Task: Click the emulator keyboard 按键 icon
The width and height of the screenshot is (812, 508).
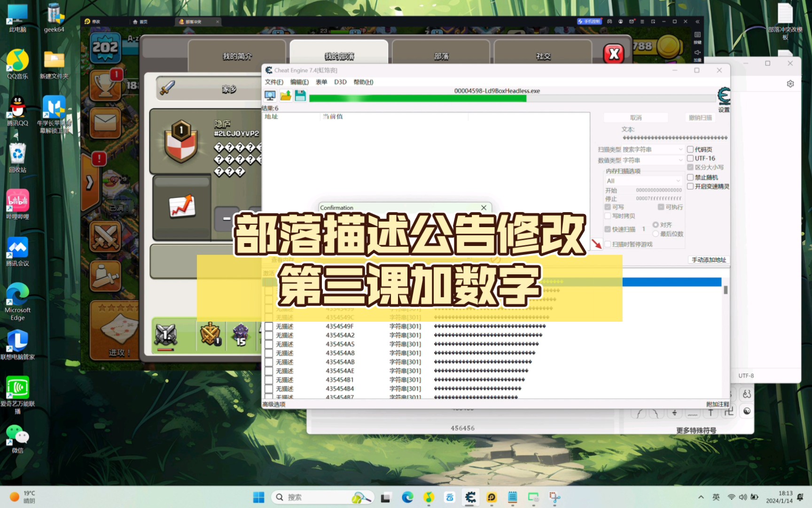Action: click(x=697, y=37)
